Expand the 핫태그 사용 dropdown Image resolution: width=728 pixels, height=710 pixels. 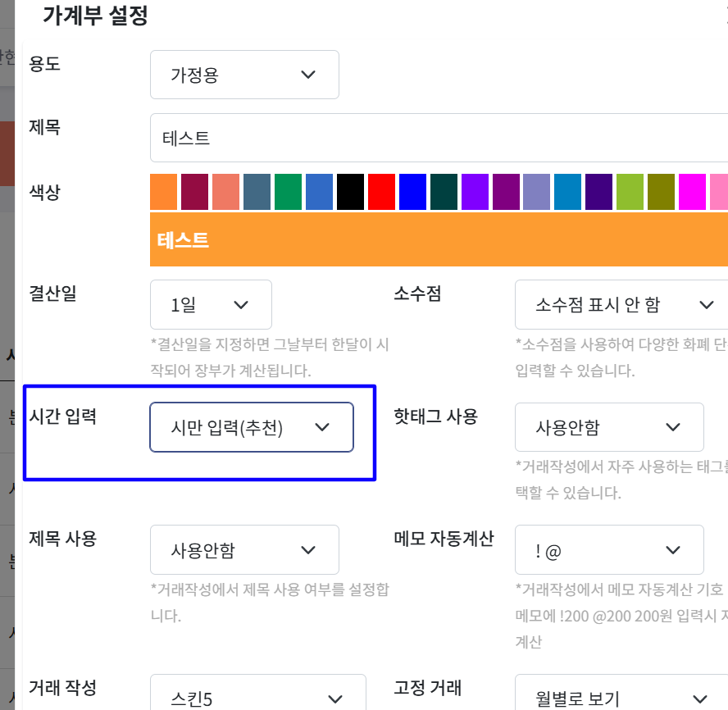[608, 427]
